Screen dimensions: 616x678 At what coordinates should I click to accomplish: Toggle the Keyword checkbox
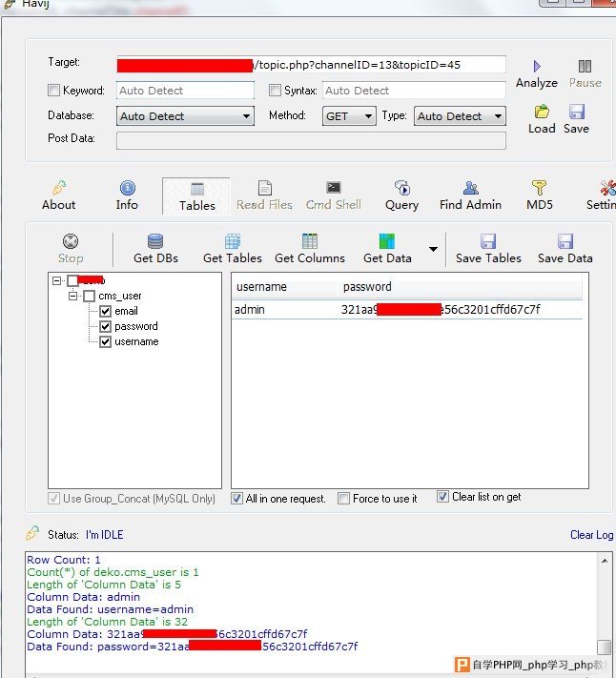(53, 91)
